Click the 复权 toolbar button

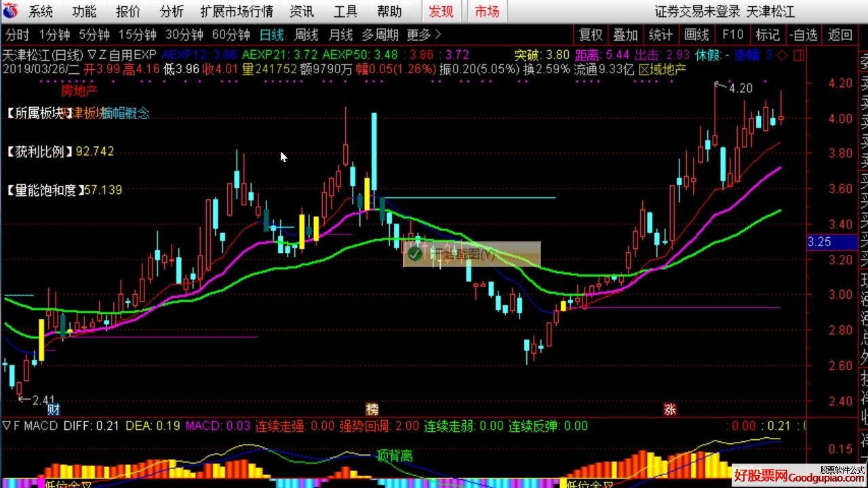coord(591,35)
